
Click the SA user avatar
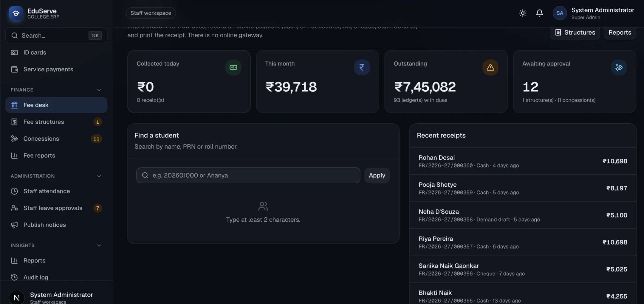pos(560,13)
